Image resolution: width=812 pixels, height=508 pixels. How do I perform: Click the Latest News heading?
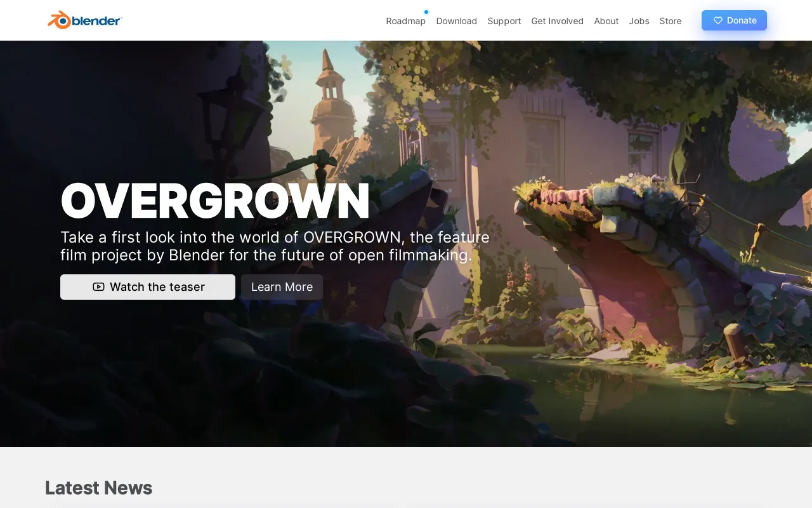[98, 488]
